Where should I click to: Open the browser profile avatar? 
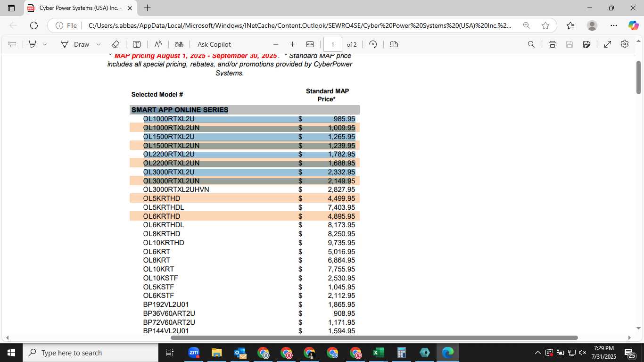pos(592,25)
